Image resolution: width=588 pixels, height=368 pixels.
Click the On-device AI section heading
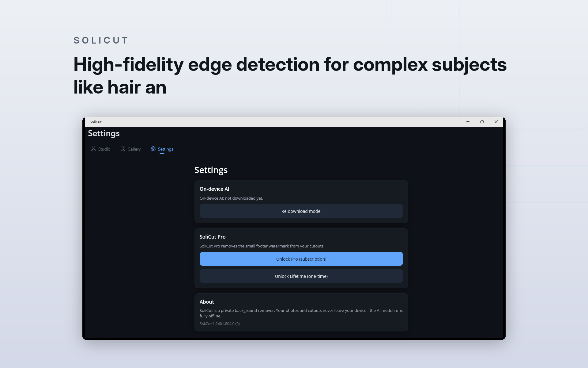[x=214, y=189]
